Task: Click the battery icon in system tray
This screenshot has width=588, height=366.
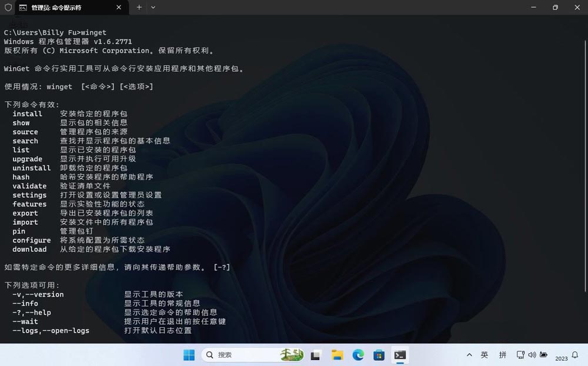Action: (544, 355)
